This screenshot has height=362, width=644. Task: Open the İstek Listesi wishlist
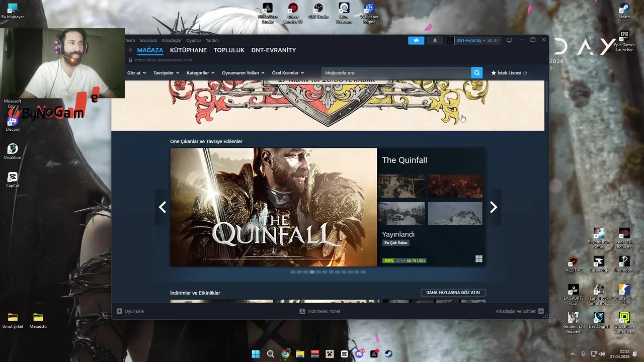pos(509,73)
